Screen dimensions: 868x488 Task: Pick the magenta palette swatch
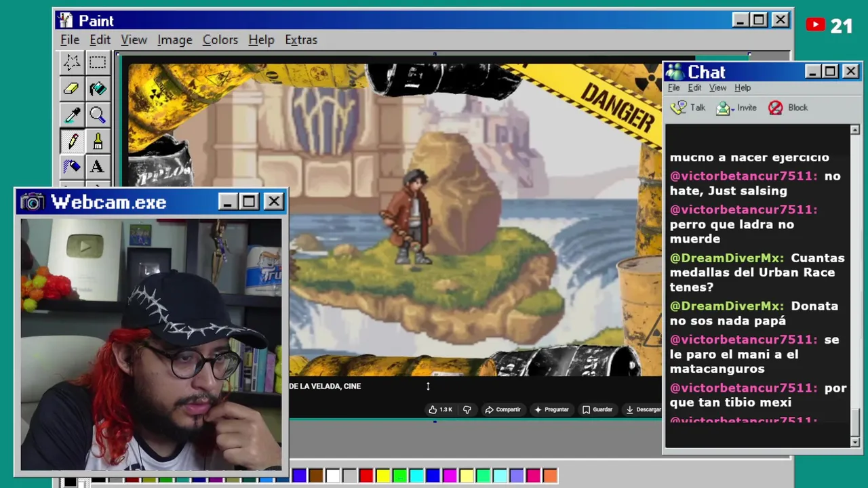[450, 476]
